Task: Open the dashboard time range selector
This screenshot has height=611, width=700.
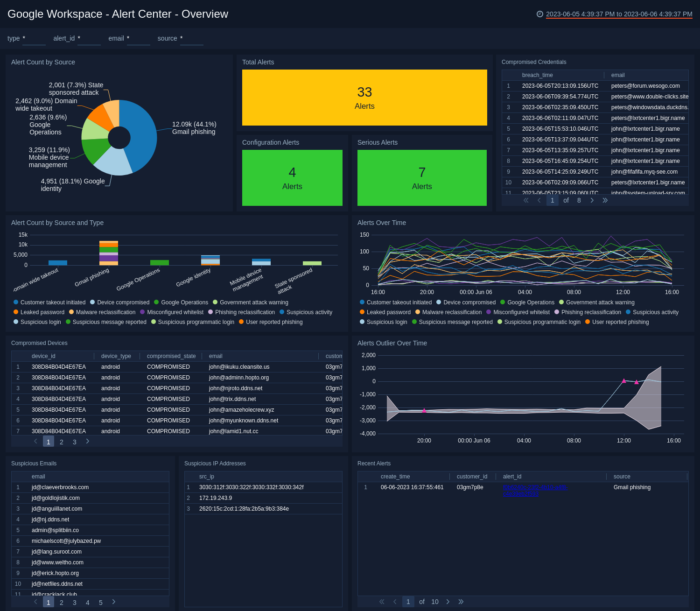Action: (x=618, y=14)
